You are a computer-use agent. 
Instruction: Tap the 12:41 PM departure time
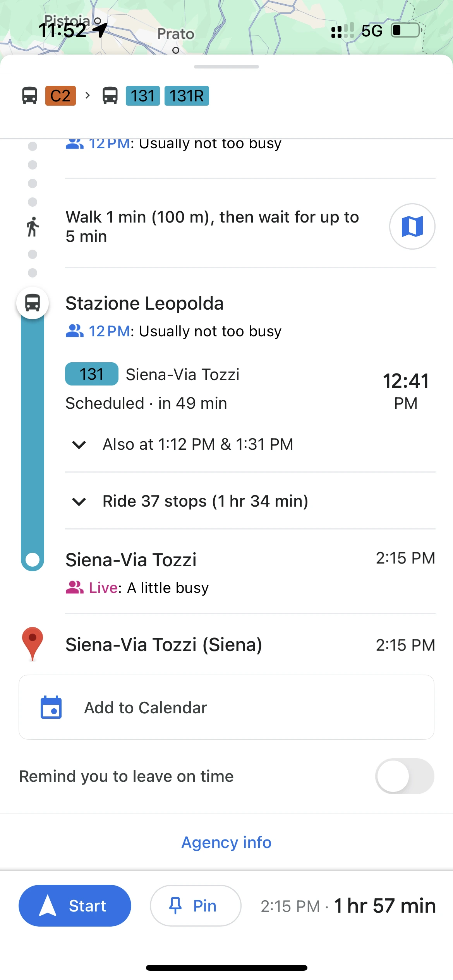coord(405,390)
